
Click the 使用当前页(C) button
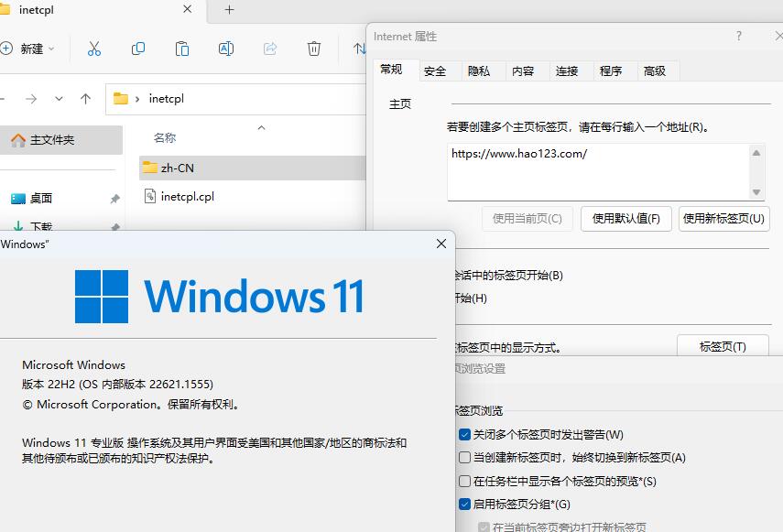(527, 219)
